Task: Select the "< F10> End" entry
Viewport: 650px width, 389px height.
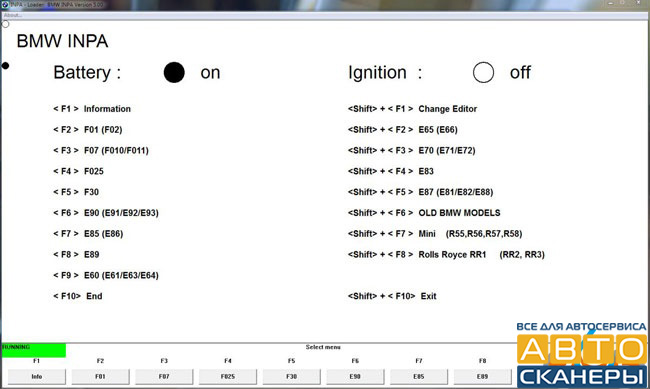Action: coord(78,296)
